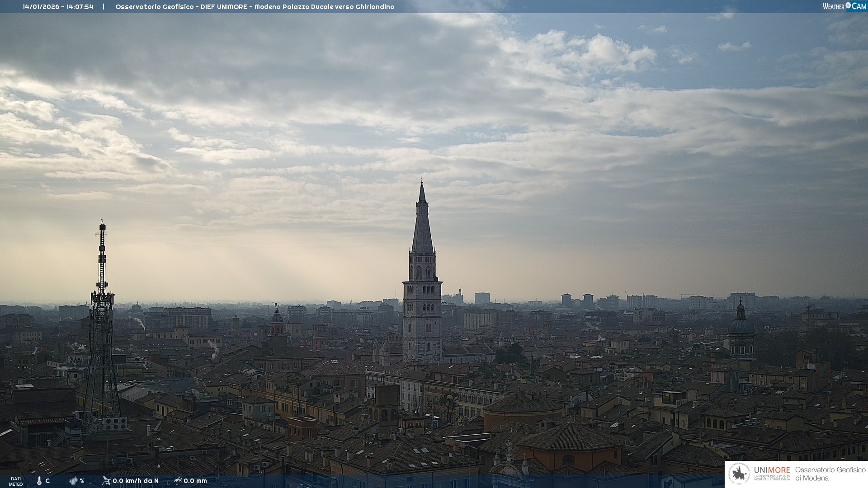Click the rain umbrella precipitation icon
The height and width of the screenshot is (488, 868).
tap(178, 481)
